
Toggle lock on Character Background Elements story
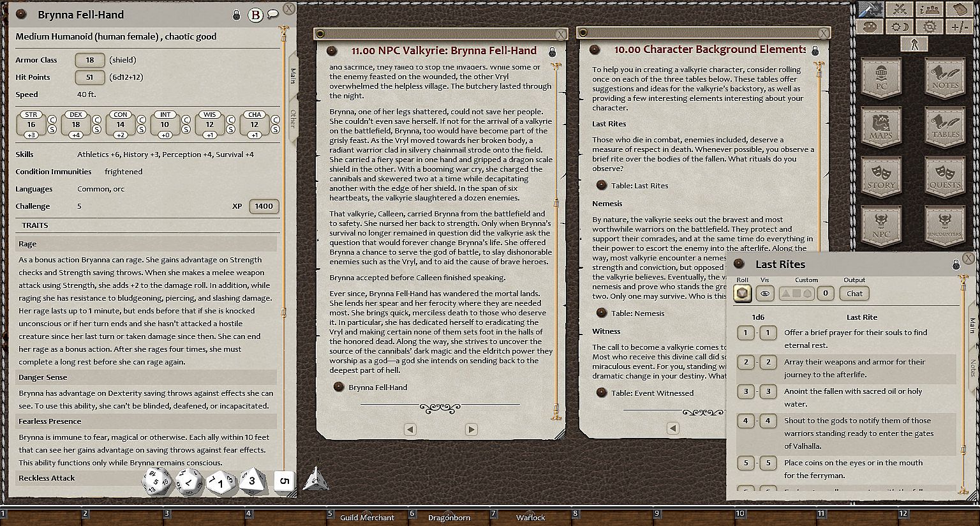point(815,50)
